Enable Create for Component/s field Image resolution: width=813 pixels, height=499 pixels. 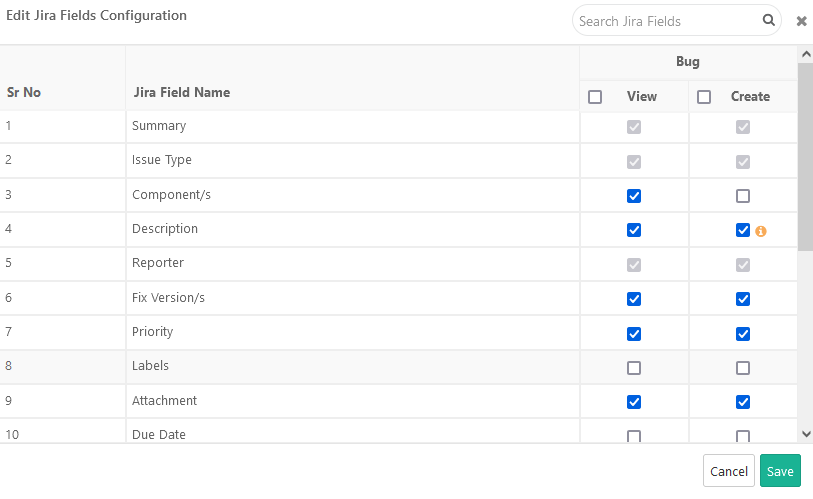point(743,196)
